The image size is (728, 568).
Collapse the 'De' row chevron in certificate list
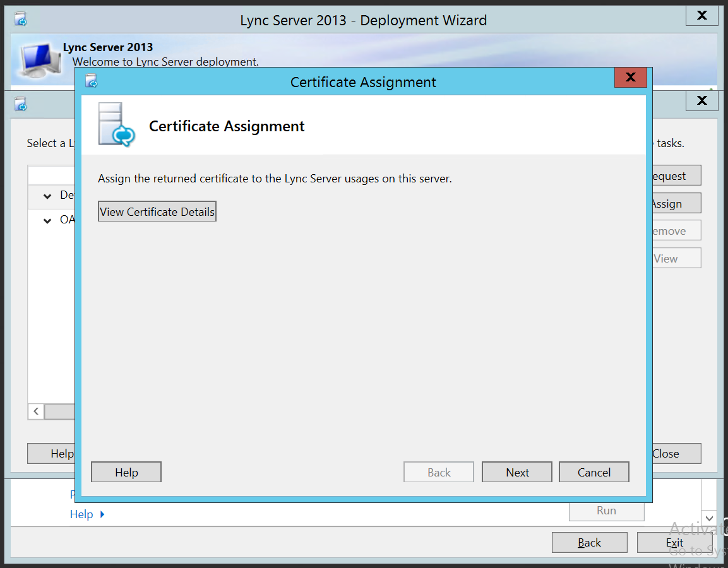(47, 196)
